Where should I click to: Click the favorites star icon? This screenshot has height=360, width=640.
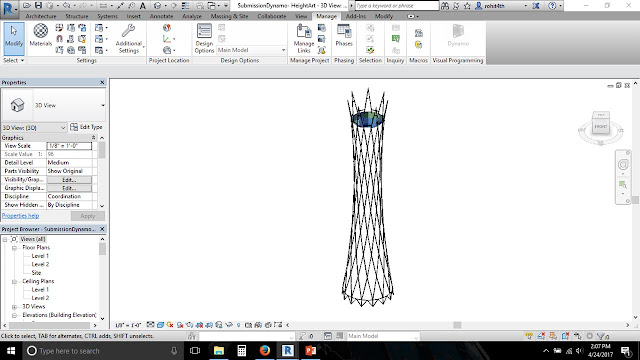click(x=467, y=6)
